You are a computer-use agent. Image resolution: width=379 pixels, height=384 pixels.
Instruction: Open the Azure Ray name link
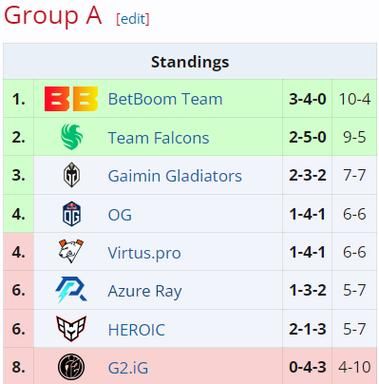pos(145,292)
